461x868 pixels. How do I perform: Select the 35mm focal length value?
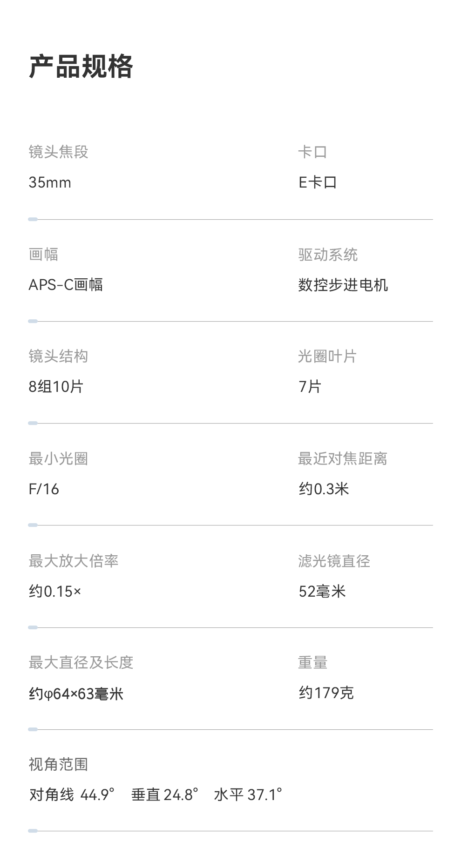[50, 182]
